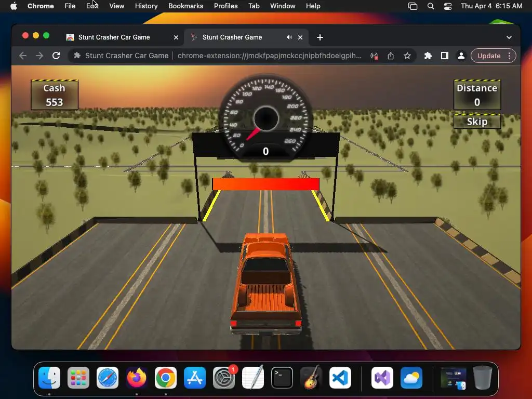Click the orange pickup truck
The width and height of the screenshot is (532, 399).
266,283
